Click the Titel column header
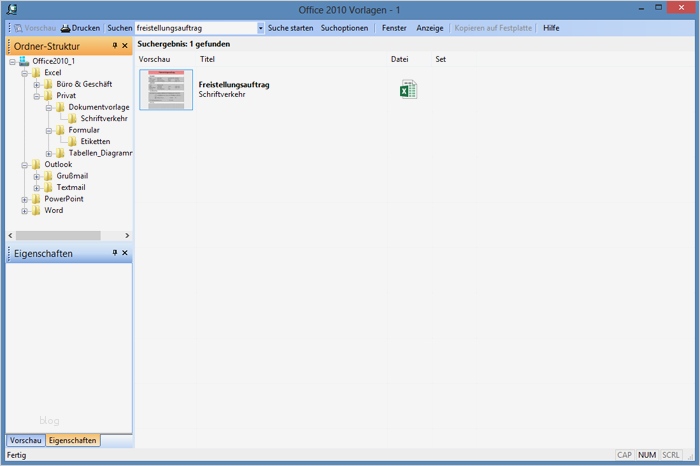Image resolution: width=700 pixels, height=466 pixels. coord(207,59)
